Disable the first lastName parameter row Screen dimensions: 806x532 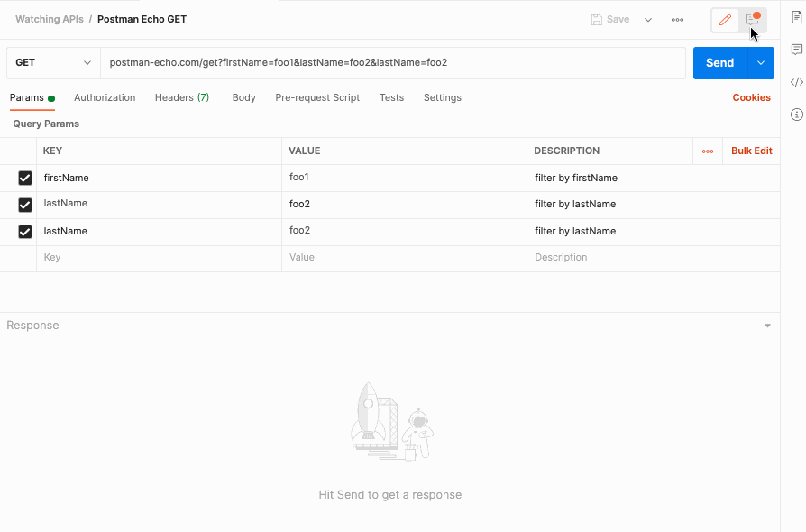(25, 204)
